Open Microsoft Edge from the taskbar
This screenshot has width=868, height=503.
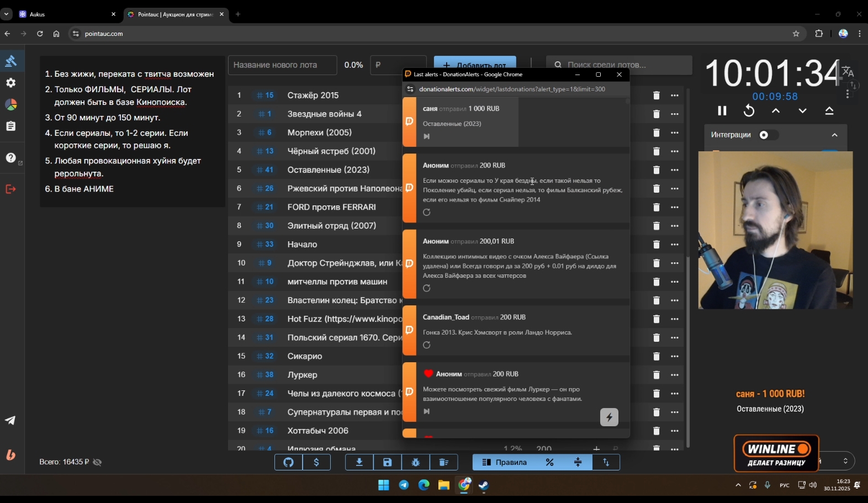click(424, 485)
